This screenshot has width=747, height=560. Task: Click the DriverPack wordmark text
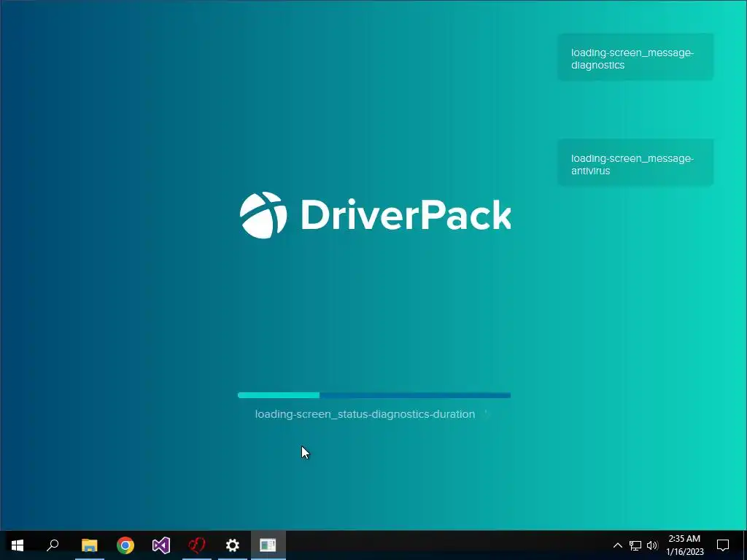coord(406,215)
